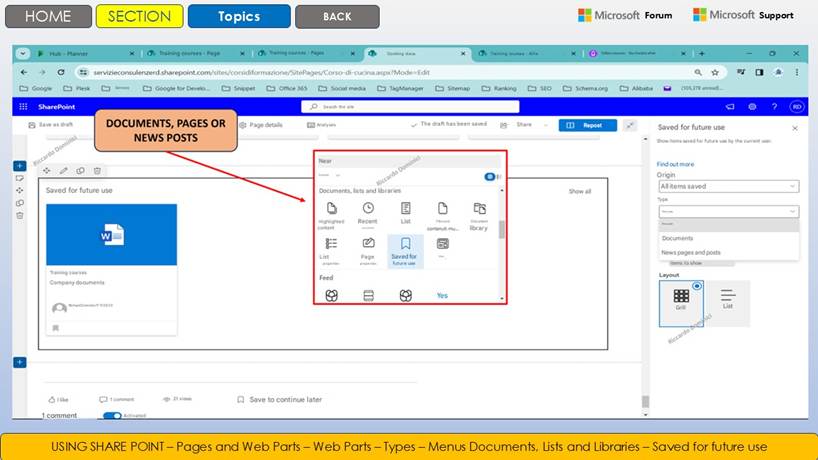Click the page vertical scrollbar thumb
This screenshot has width=818, height=460.
coord(645,401)
